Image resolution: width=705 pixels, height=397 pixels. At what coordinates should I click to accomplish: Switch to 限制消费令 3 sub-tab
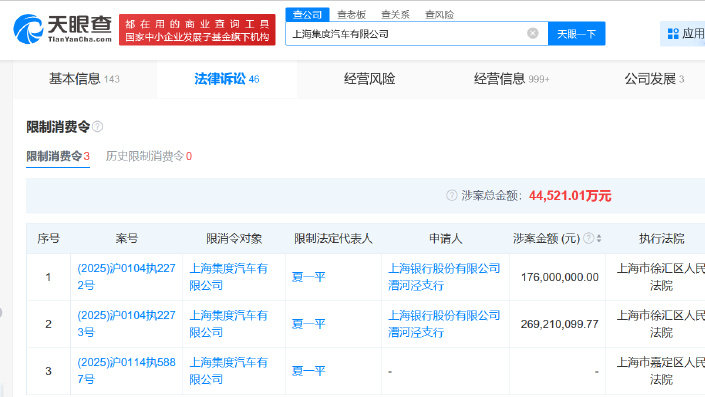pos(58,156)
